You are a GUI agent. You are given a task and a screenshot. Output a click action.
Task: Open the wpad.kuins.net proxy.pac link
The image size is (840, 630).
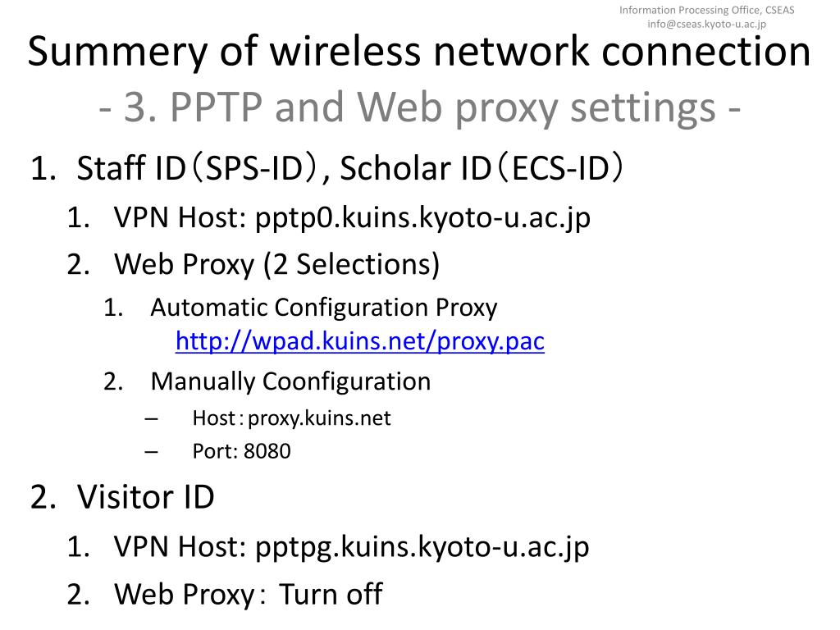click(360, 341)
